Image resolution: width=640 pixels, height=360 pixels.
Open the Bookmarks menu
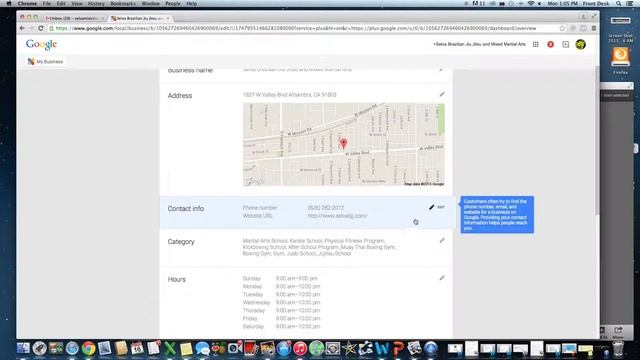pyautogui.click(x=123, y=3)
